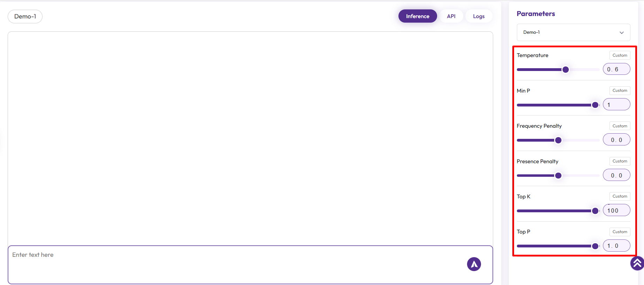The width and height of the screenshot is (644, 285).
Task: Click the Demo-1 name button
Action: tap(25, 16)
